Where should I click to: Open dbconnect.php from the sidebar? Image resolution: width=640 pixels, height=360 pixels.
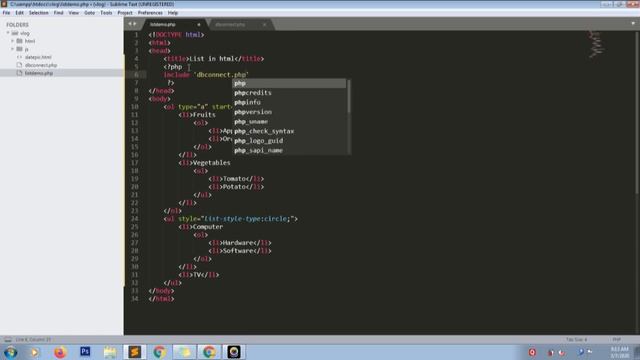click(x=41, y=65)
